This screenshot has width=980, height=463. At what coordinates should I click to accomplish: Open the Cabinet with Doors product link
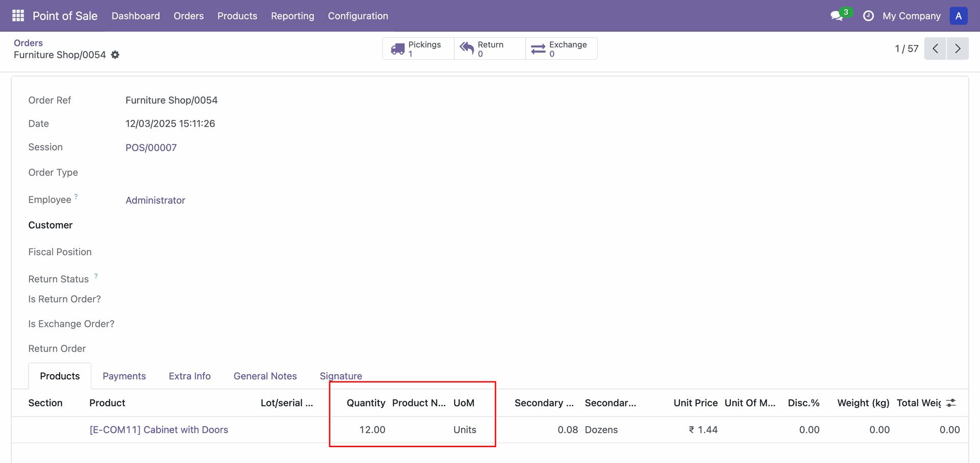click(x=159, y=430)
